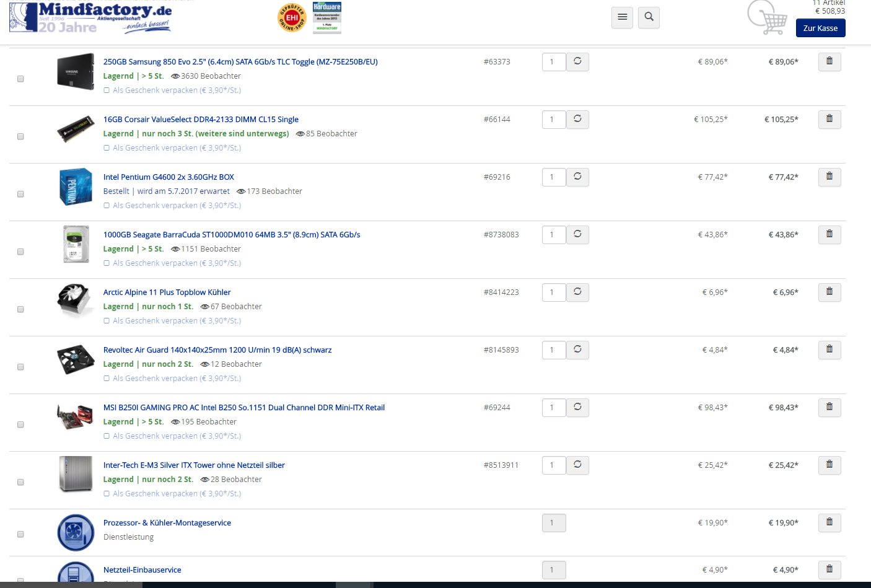This screenshot has height=588, width=871.
Task: Remove MSI B250I motherboard via trash icon
Action: [829, 407]
